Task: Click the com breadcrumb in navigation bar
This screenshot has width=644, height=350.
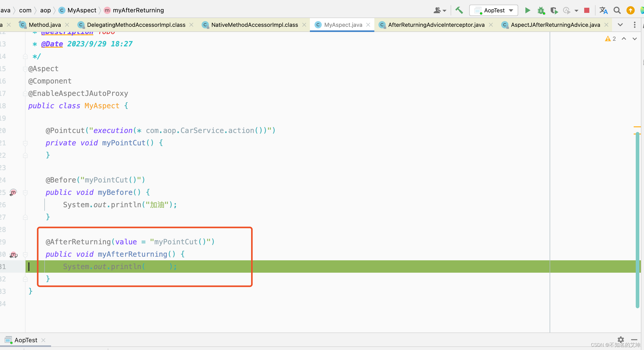Action: click(25, 10)
